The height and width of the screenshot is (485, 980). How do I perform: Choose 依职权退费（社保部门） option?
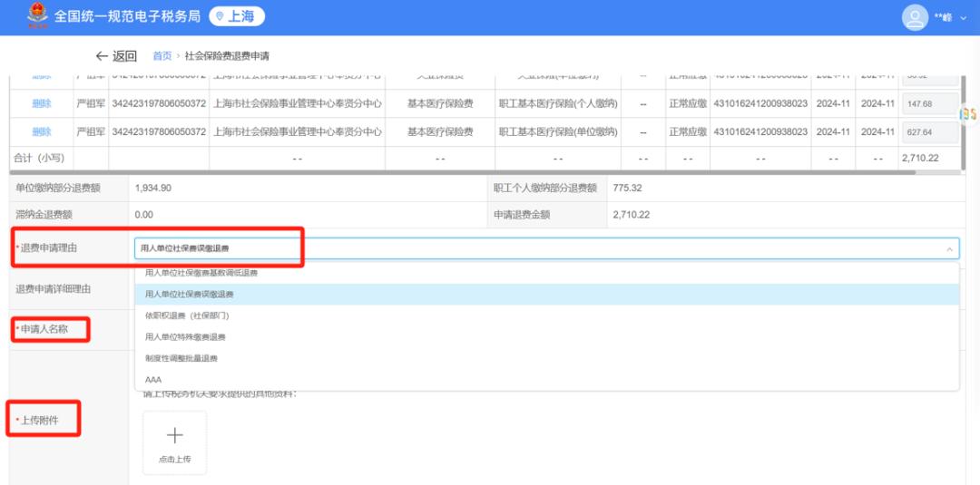pos(186,315)
